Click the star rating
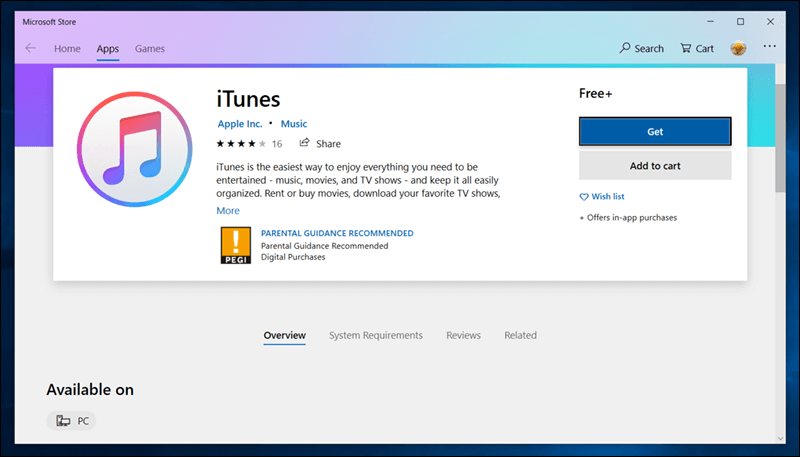Screen dimensions: 800x457 (241, 144)
